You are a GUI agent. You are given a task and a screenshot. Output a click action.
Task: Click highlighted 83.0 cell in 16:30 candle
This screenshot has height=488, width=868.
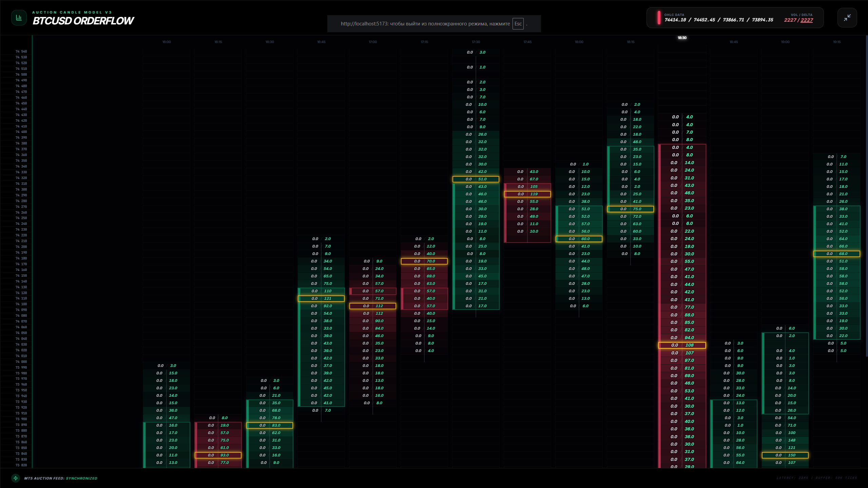[270, 425]
